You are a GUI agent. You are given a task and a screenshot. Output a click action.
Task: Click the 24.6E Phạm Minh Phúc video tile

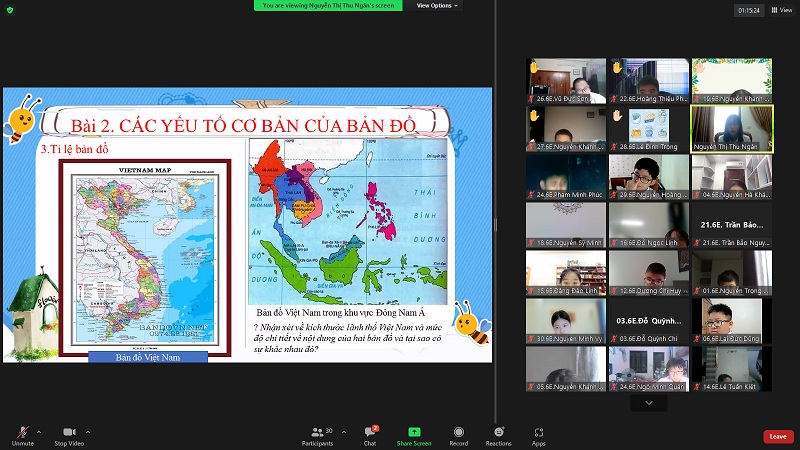566,176
